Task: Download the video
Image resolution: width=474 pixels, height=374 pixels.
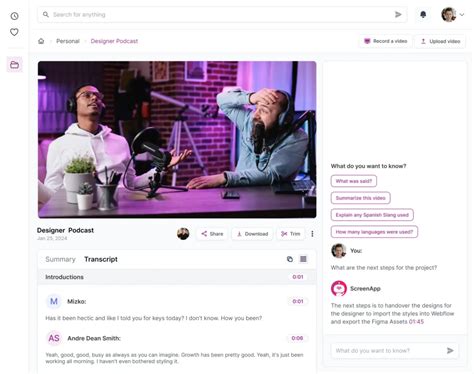Action: pyautogui.click(x=252, y=234)
